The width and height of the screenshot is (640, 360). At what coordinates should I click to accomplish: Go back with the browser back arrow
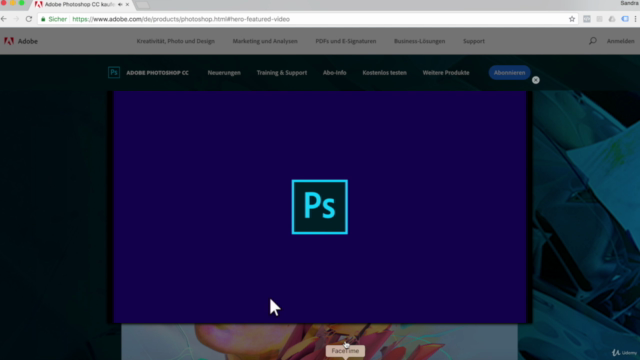tap(4, 19)
